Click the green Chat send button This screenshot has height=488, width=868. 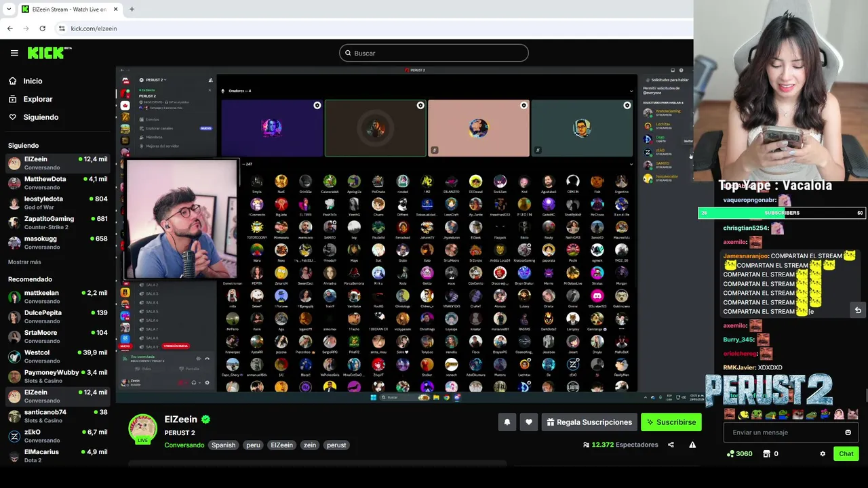(846, 453)
